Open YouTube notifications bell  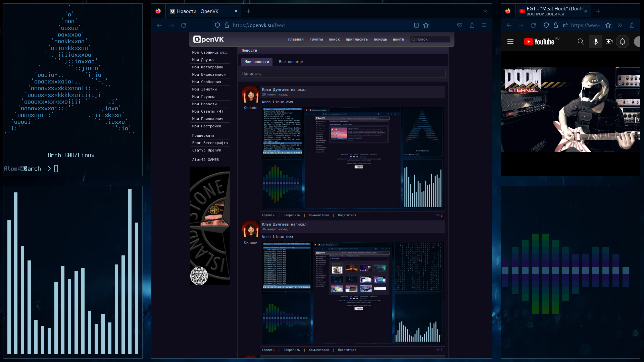pyautogui.click(x=622, y=42)
